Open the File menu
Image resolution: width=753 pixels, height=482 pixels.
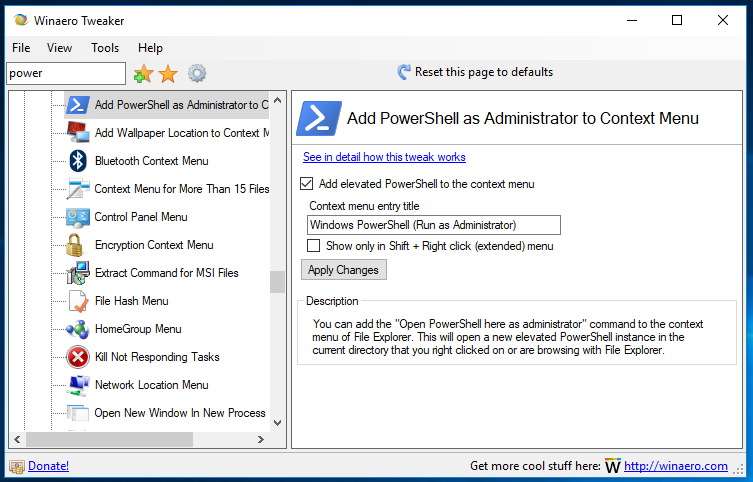click(21, 47)
